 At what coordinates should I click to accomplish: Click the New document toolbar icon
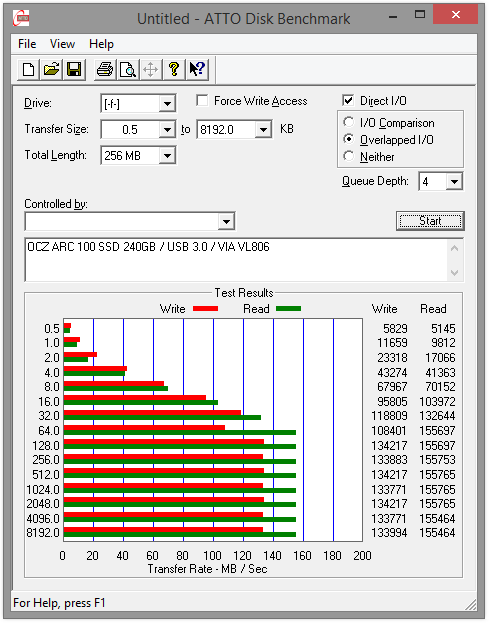28,69
